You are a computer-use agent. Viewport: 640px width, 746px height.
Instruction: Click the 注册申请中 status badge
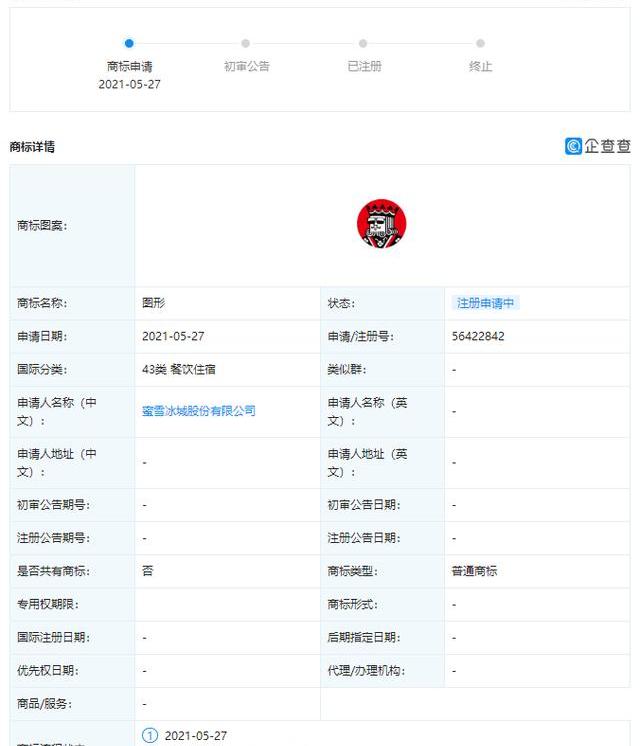pos(485,303)
